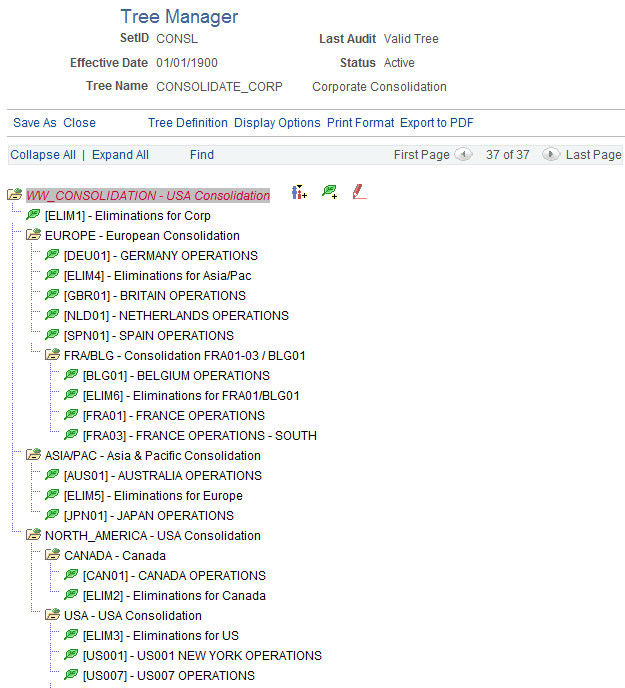Select [BLG01] - BELGIUM OPERATIONS row text
The height and width of the screenshot is (688, 625).
176,376
